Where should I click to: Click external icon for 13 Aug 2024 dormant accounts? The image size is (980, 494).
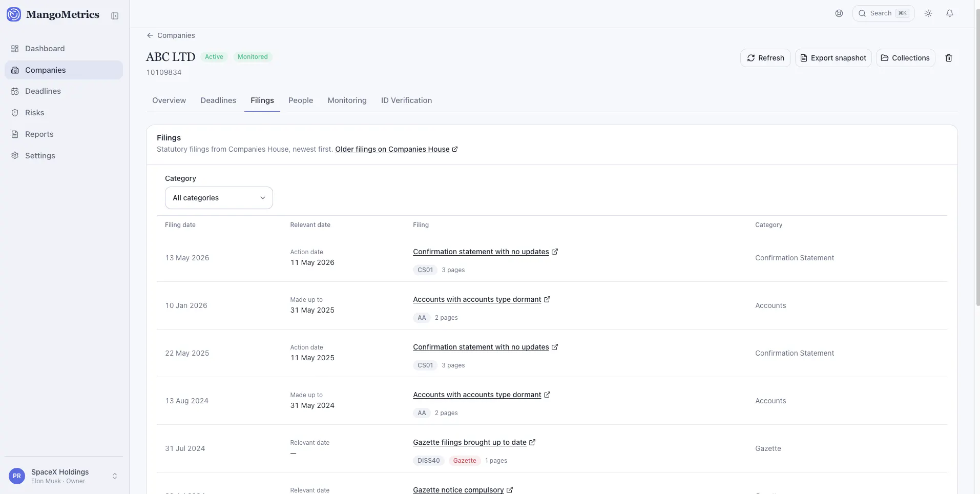pyautogui.click(x=547, y=395)
